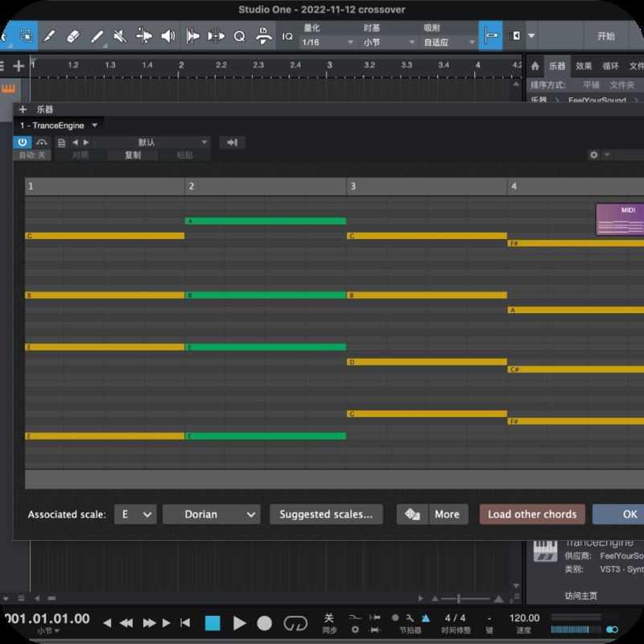Image resolution: width=644 pixels, height=644 pixels.
Task: Select the Eraser tool
Action: point(72,36)
